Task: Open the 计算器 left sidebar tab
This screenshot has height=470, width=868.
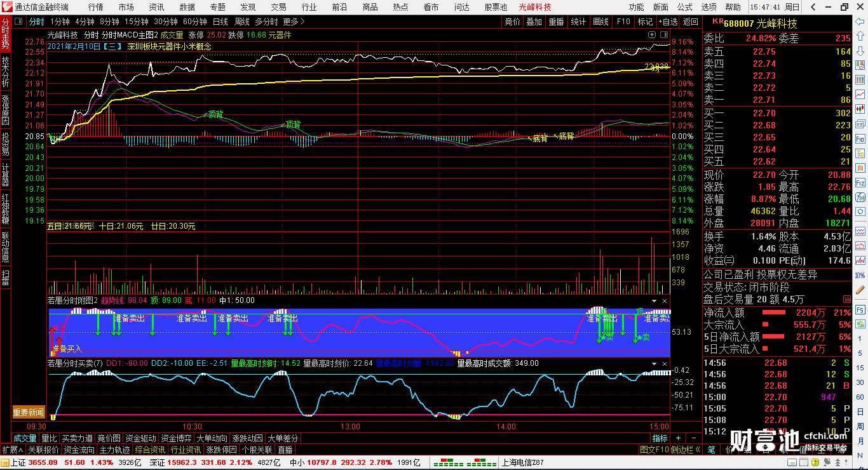Action: click(5, 174)
